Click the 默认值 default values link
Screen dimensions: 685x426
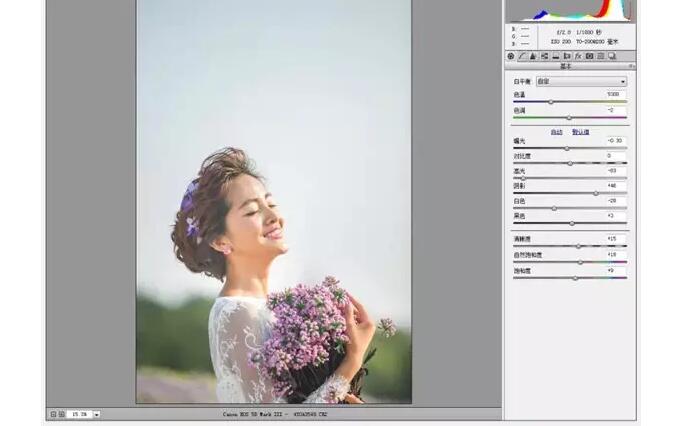(x=580, y=132)
